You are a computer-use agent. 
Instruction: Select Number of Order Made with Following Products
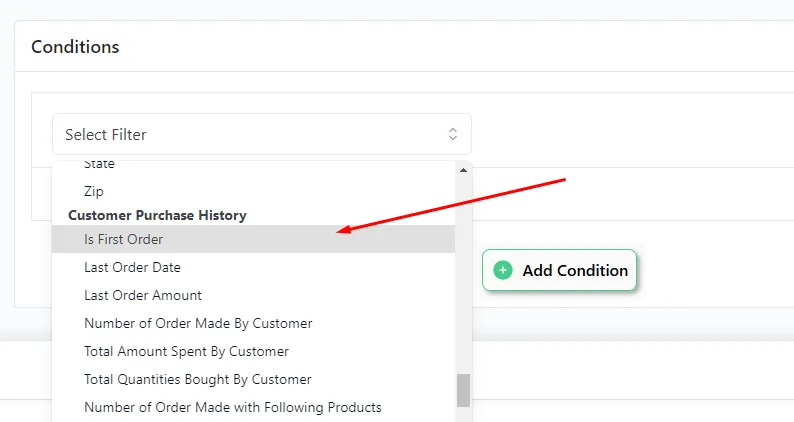coord(233,407)
